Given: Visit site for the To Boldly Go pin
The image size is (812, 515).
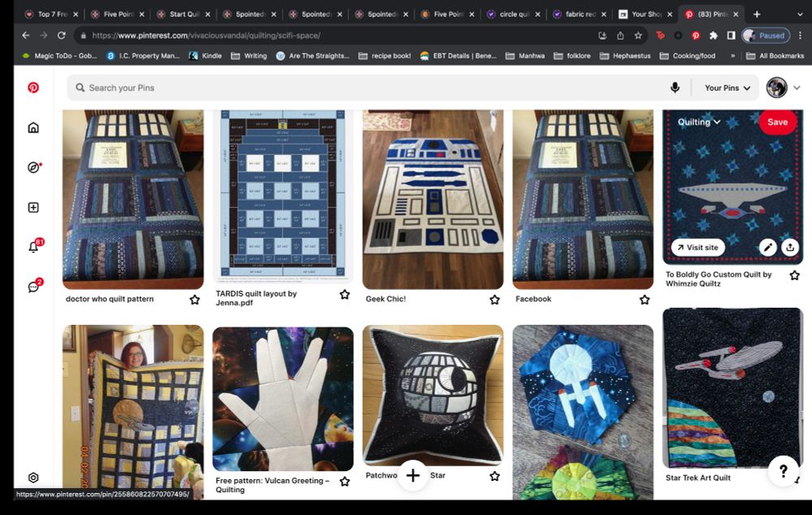Looking at the screenshot, I should click(698, 247).
